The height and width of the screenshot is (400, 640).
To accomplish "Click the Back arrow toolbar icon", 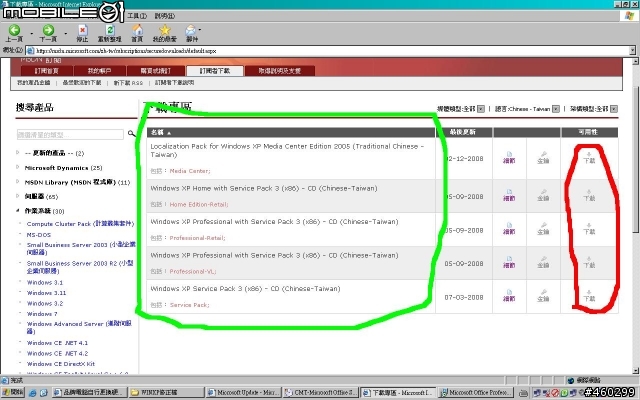I will click(x=14, y=30).
